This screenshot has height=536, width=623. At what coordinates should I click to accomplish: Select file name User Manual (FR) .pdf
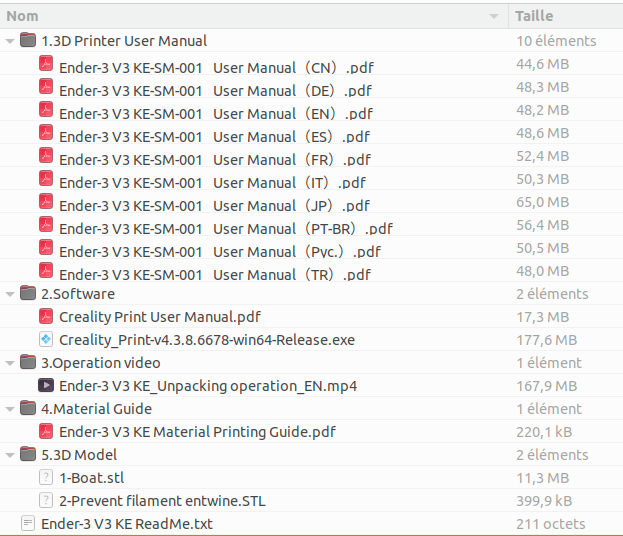coord(215,161)
